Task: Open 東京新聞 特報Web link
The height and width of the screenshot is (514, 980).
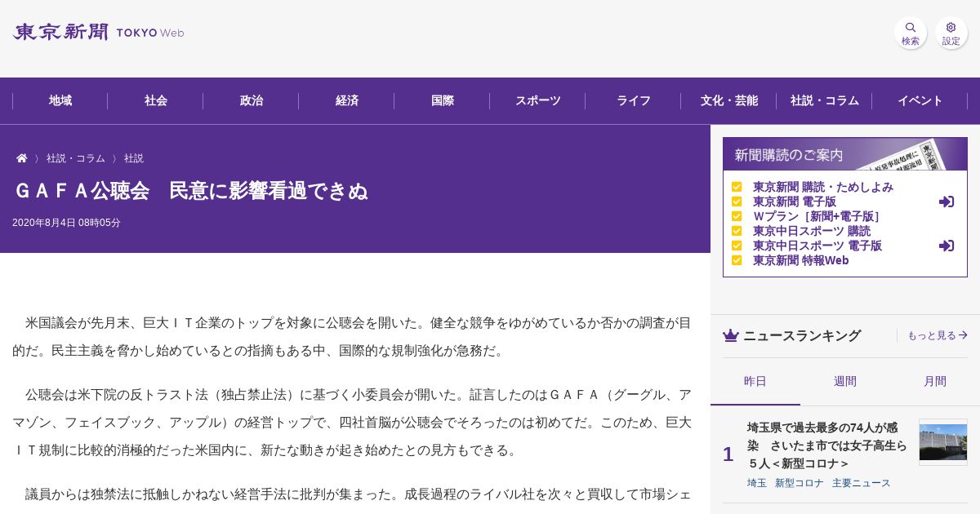Action: 801,260
